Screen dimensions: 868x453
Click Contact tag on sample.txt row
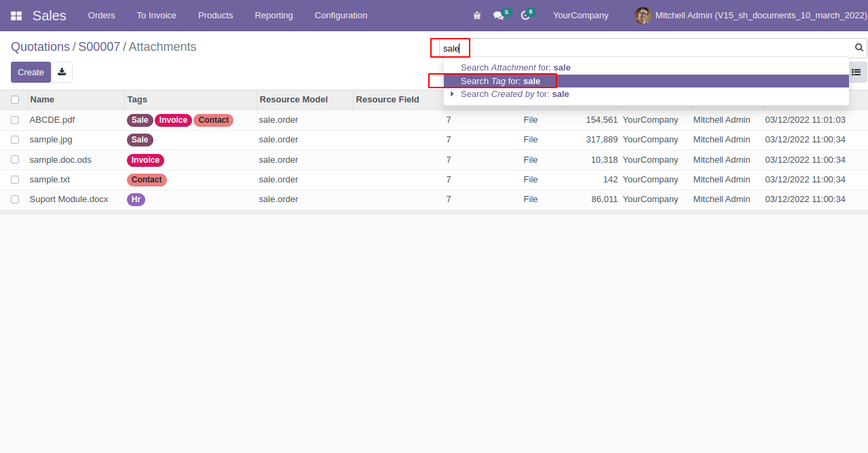(x=147, y=180)
